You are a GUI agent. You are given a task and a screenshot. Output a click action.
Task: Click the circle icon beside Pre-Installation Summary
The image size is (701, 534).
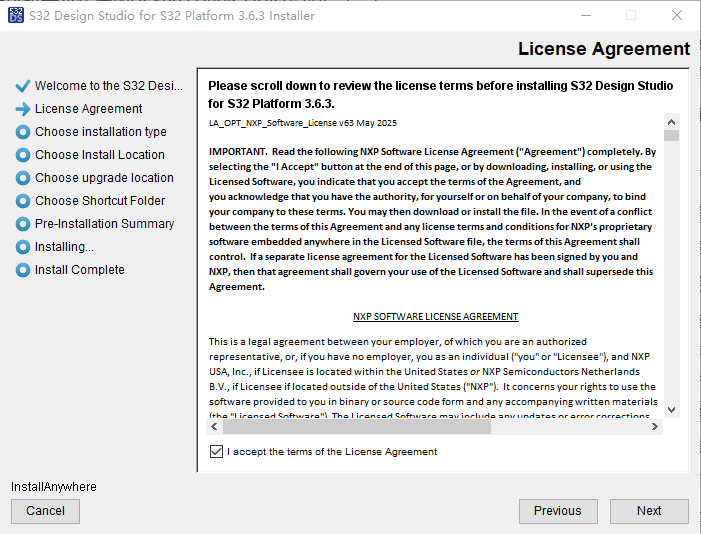(x=22, y=224)
